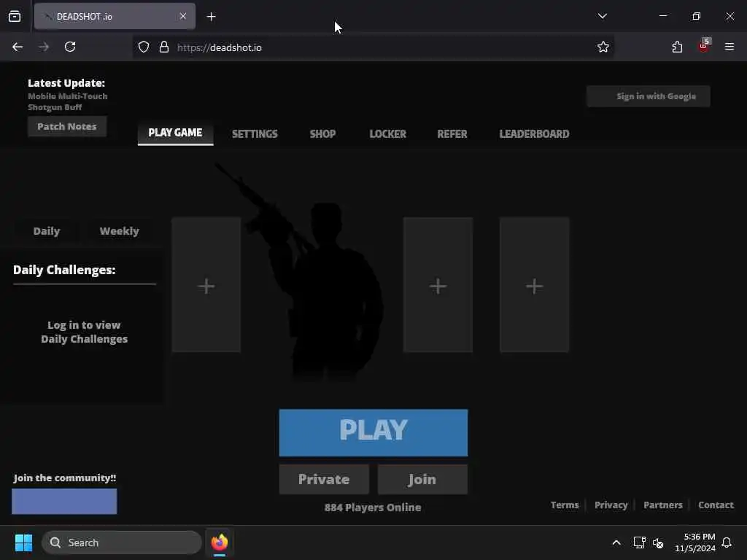This screenshot has height=560, width=747.
Task: Click the muted volume tray icon
Action: pos(659,542)
